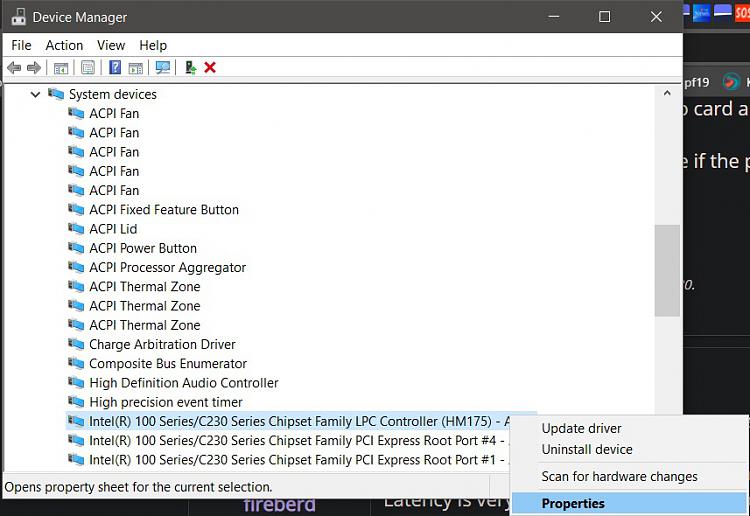This screenshot has height=516, width=750.
Task: Choose Uninstall device in context menu
Action: 587,450
